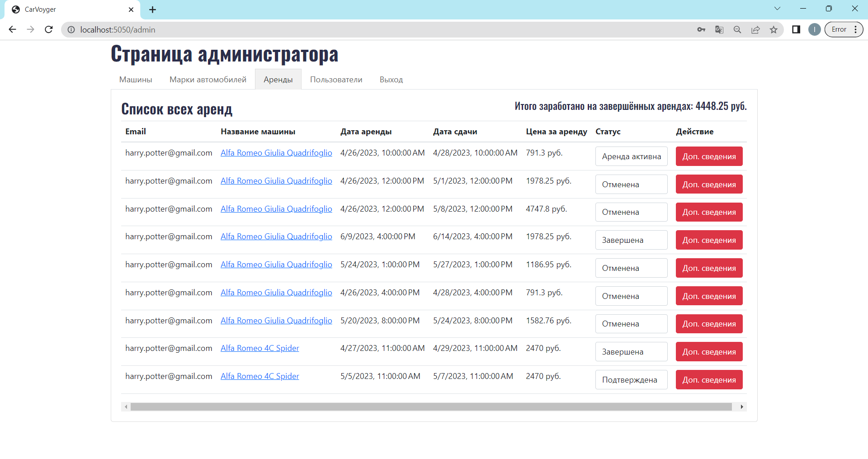Click Доп. сведения for the 4/26/2023 4:00 PM rental
868x459 pixels.
pyautogui.click(x=709, y=296)
